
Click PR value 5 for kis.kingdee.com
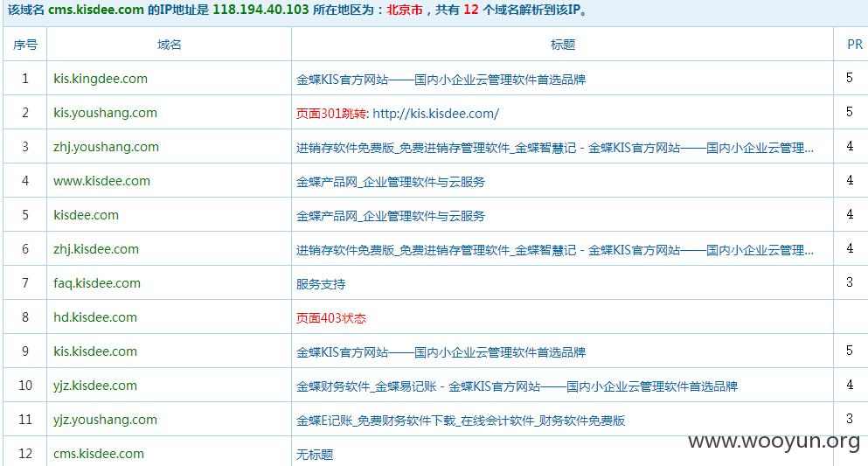click(850, 78)
